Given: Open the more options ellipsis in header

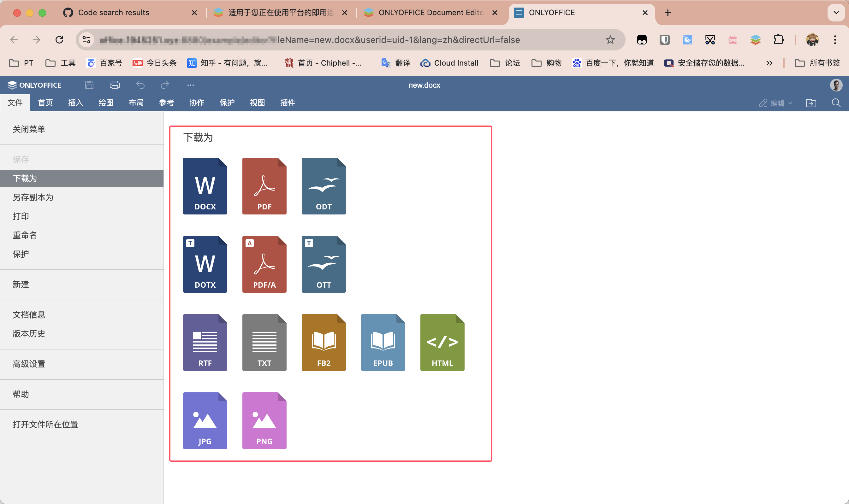Looking at the screenshot, I should tap(190, 85).
